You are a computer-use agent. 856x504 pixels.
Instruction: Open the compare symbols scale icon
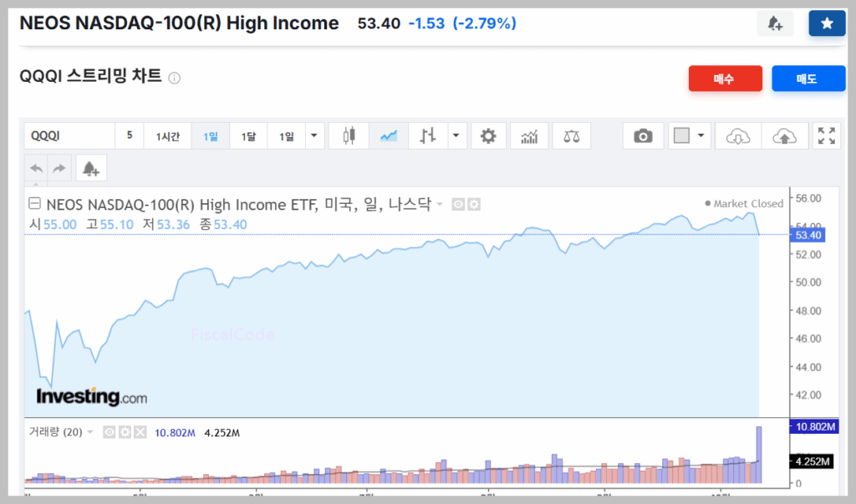tap(571, 135)
